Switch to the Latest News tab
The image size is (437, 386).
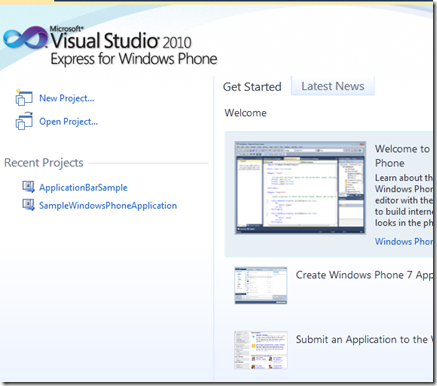[x=333, y=86]
